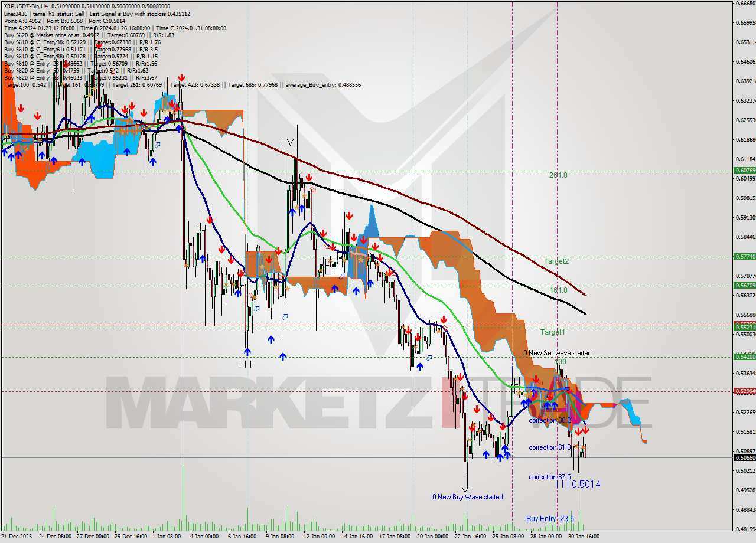Click the '1 Jan 08:00' time axis label
This screenshot has width=756, height=543.
[x=167, y=537]
